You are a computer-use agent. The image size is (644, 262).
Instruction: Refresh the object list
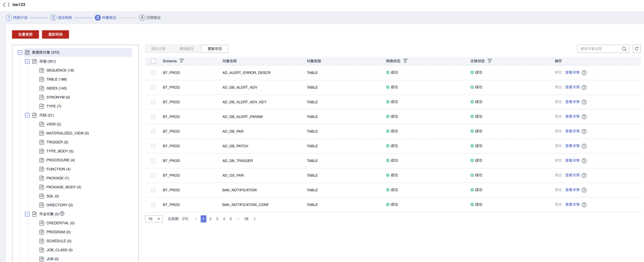click(637, 49)
